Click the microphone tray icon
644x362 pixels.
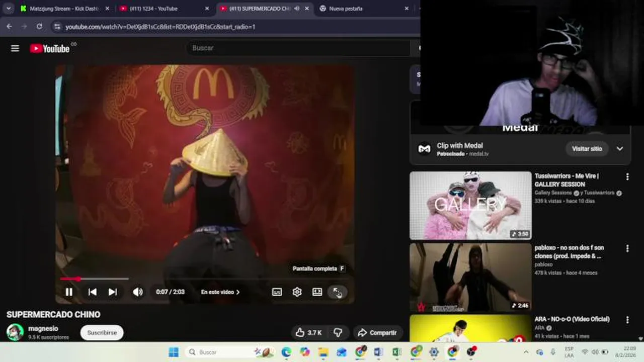click(553, 352)
